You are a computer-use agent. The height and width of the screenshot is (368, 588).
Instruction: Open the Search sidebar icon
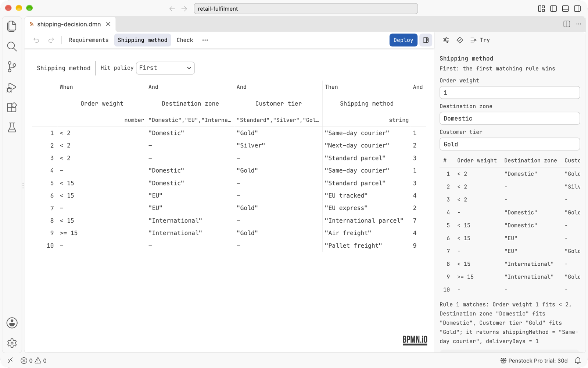pyautogui.click(x=12, y=46)
